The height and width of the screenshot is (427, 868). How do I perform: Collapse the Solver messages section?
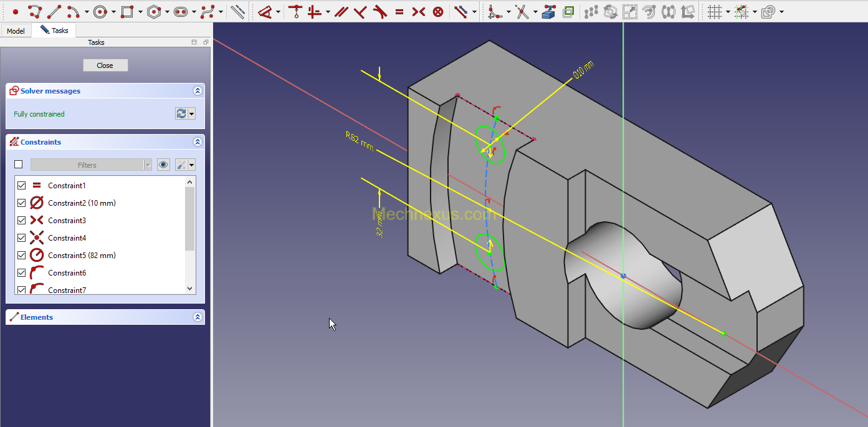[x=198, y=91]
